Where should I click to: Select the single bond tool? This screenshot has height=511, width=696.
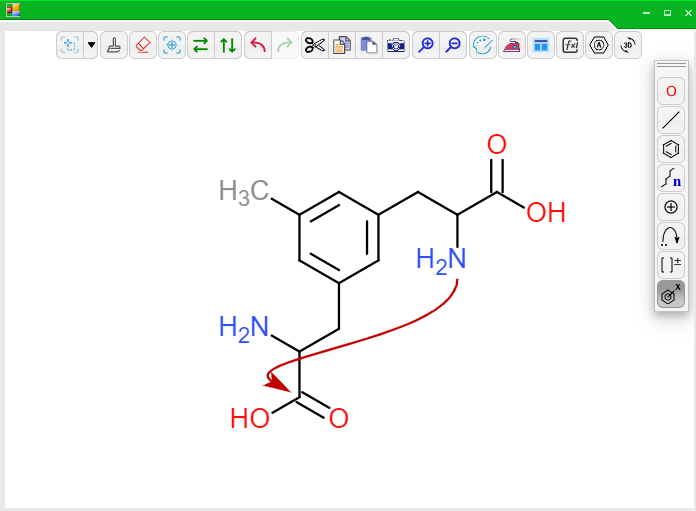tap(671, 120)
